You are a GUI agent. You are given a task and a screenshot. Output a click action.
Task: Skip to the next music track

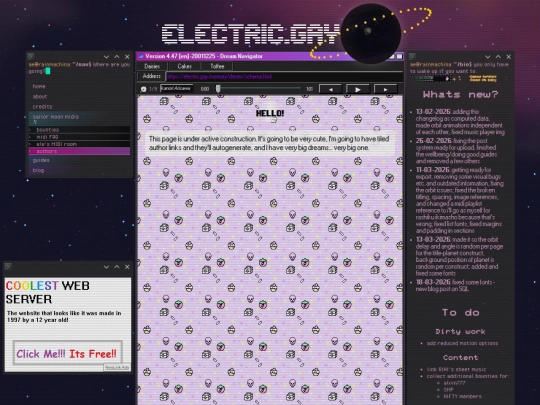tap(385, 89)
